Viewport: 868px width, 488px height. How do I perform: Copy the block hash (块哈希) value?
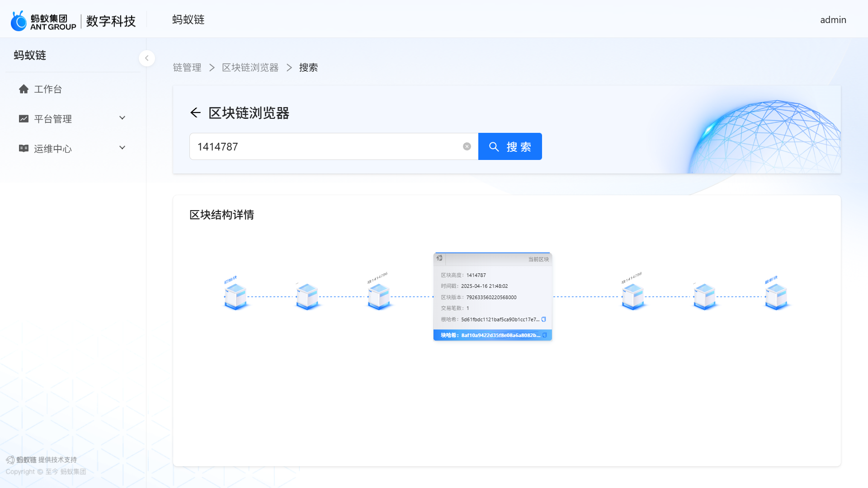click(x=545, y=335)
